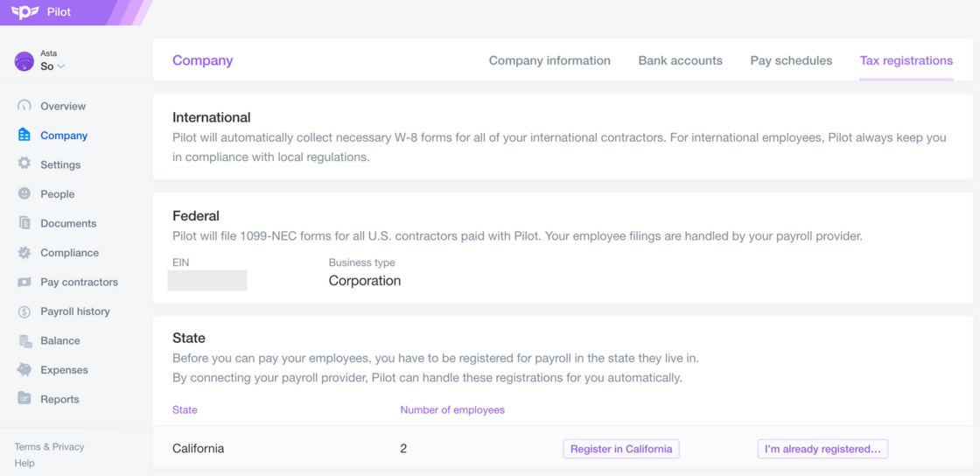Viewport: 980px width, 476px height.
Task: Click the Pilot logo icon
Action: [x=25, y=12]
